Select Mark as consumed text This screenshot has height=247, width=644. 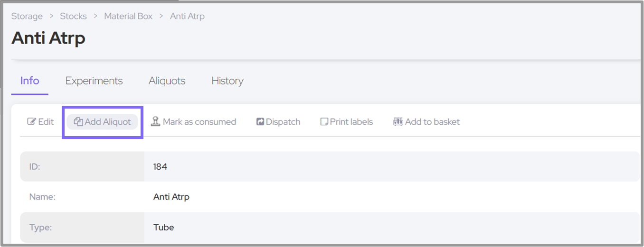point(199,122)
